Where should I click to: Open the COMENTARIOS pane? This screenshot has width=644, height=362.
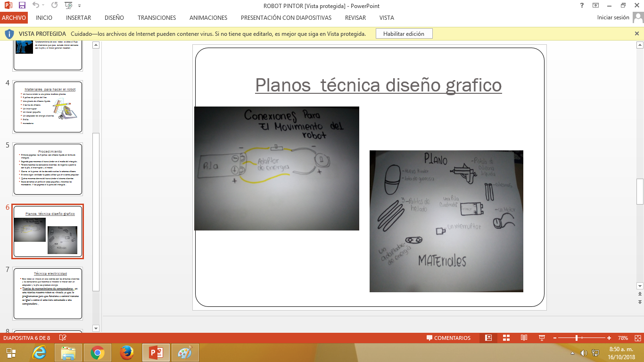pos(449,337)
